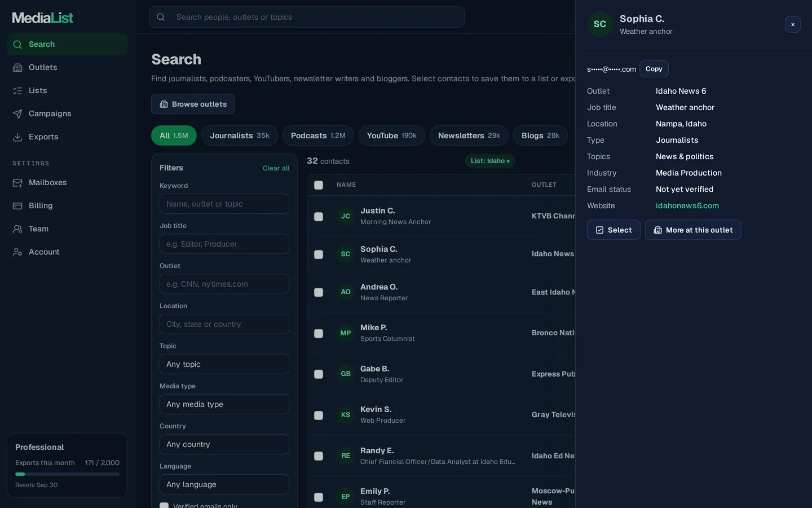Select the YouTube 190k tab
The width and height of the screenshot is (812, 508).
(x=392, y=135)
